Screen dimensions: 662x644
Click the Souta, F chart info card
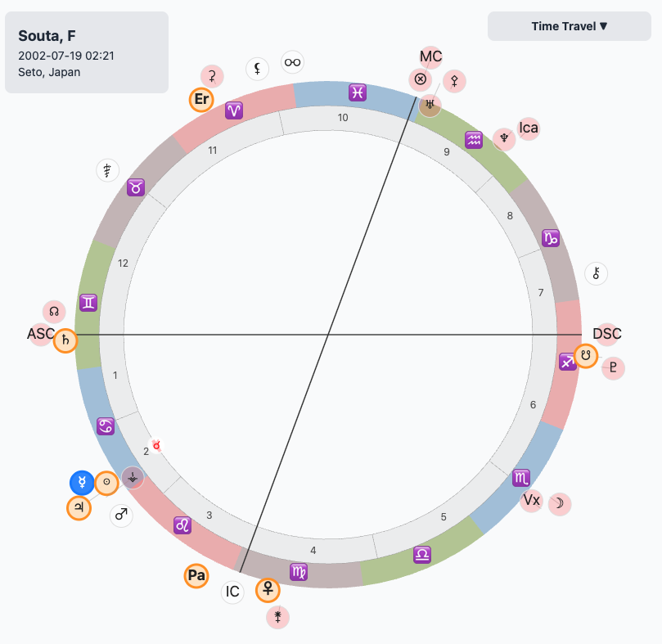pyautogui.click(x=87, y=52)
